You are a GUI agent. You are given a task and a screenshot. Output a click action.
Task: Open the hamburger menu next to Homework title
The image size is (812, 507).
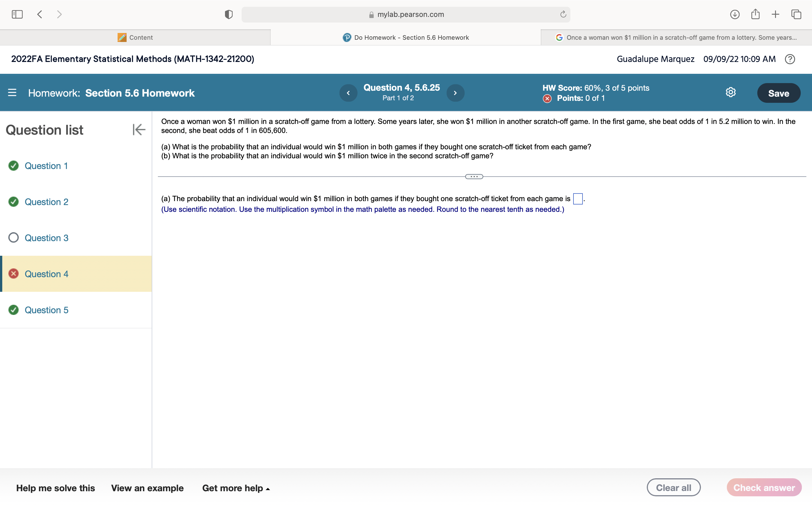12,93
